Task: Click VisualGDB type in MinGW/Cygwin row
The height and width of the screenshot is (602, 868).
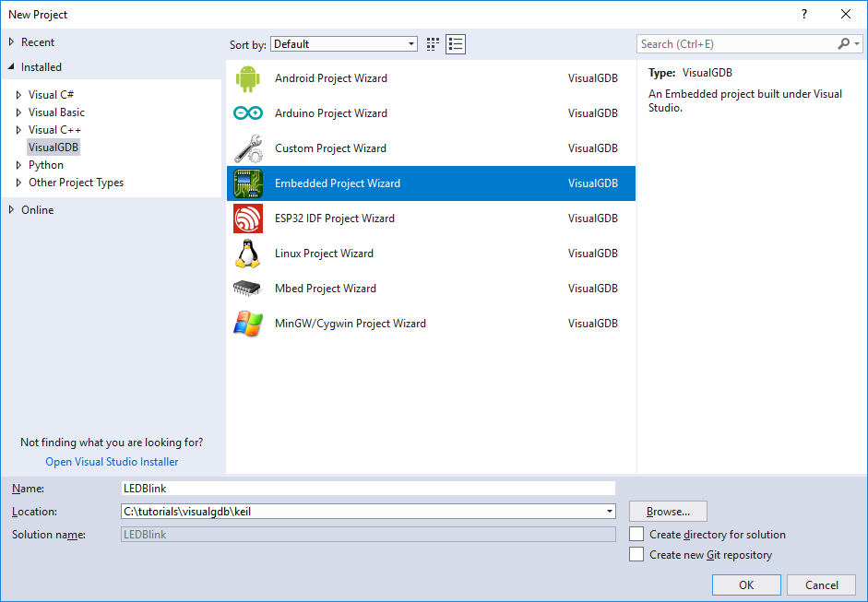Action: [593, 324]
